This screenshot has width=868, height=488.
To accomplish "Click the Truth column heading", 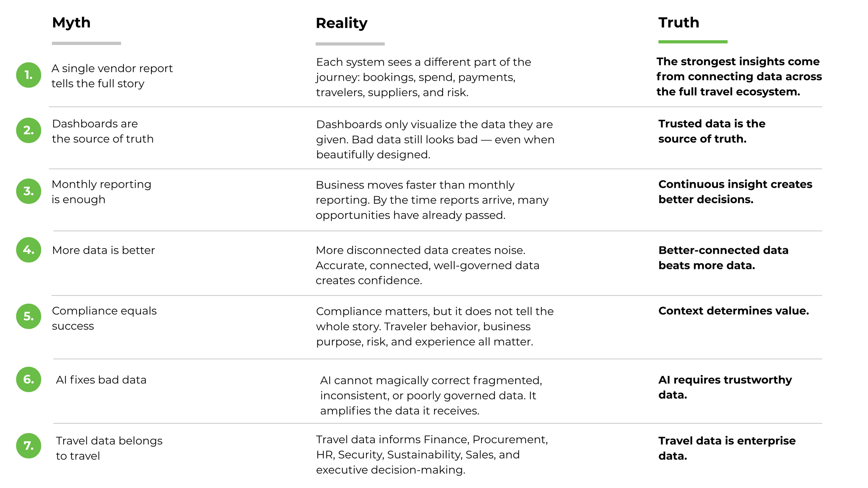I will point(679,23).
